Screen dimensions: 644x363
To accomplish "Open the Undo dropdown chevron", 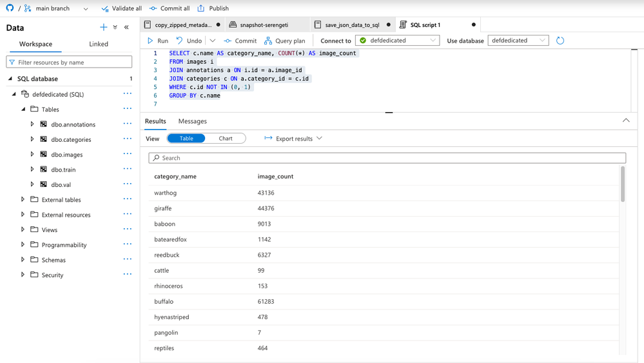I will (212, 41).
